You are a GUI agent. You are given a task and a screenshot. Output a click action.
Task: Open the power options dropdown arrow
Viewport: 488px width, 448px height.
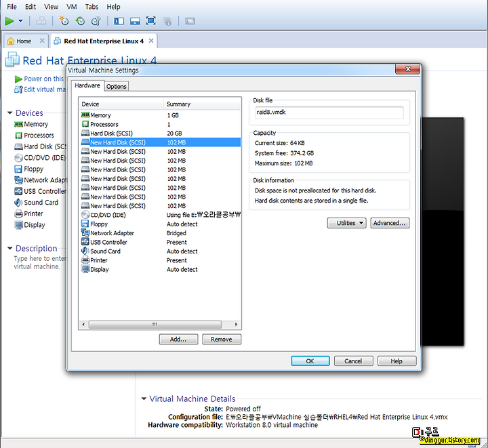pos(20,21)
